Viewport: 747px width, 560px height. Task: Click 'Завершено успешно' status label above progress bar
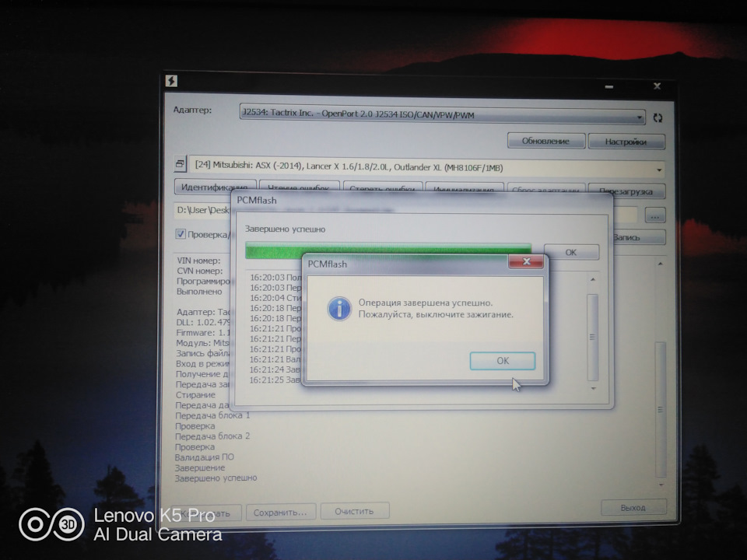coord(285,229)
